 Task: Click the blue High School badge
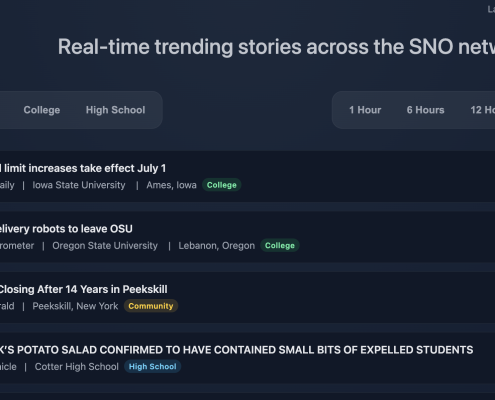(153, 367)
